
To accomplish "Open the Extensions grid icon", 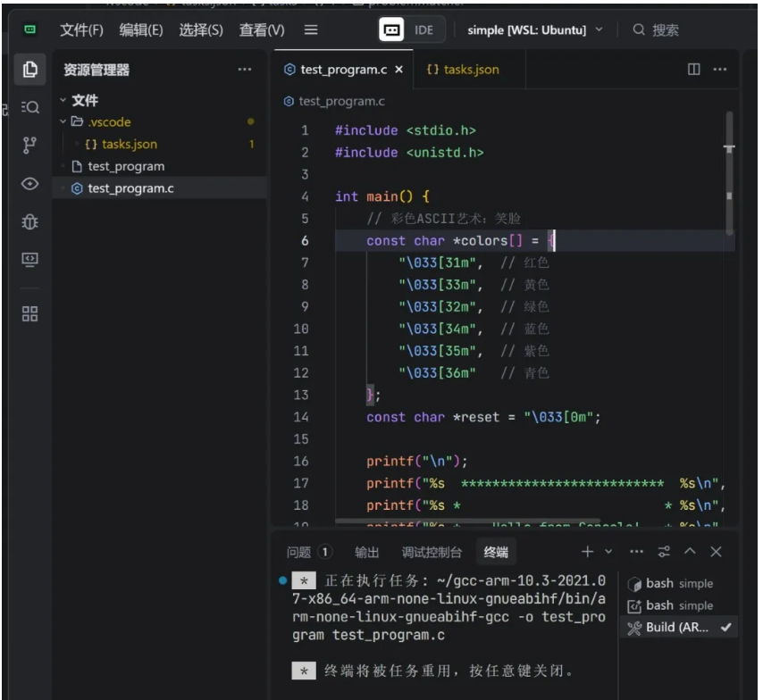I will pyautogui.click(x=30, y=313).
